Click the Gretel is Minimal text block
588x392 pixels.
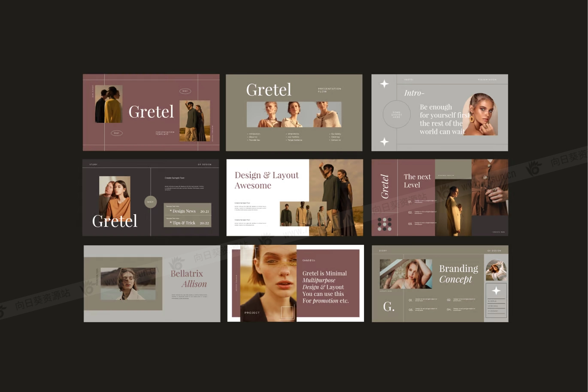pyautogui.click(x=325, y=287)
